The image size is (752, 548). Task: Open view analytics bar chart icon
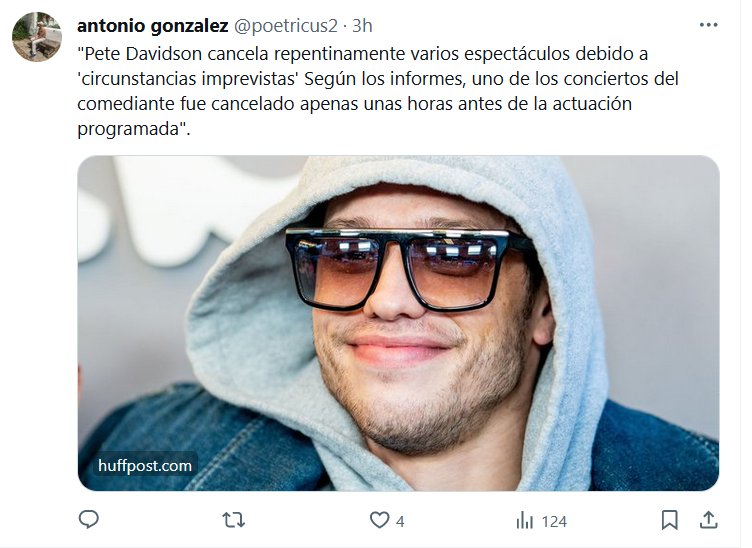[x=525, y=520]
